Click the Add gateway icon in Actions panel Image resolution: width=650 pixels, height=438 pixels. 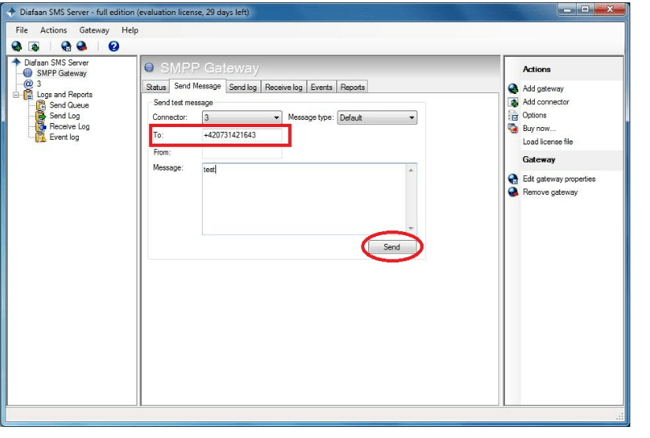513,88
